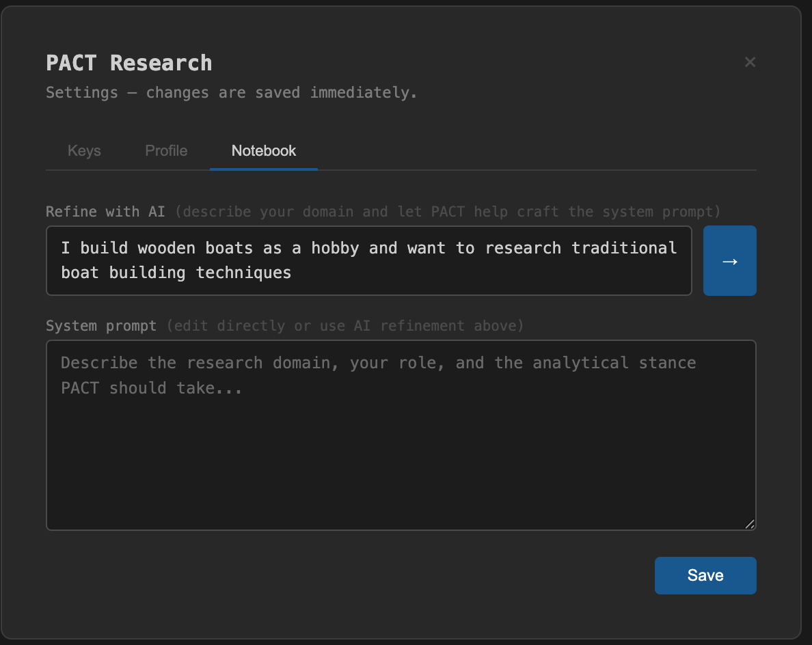812x645 pixels.
Task: Click into the Refine with AI field
Action: 368,260
